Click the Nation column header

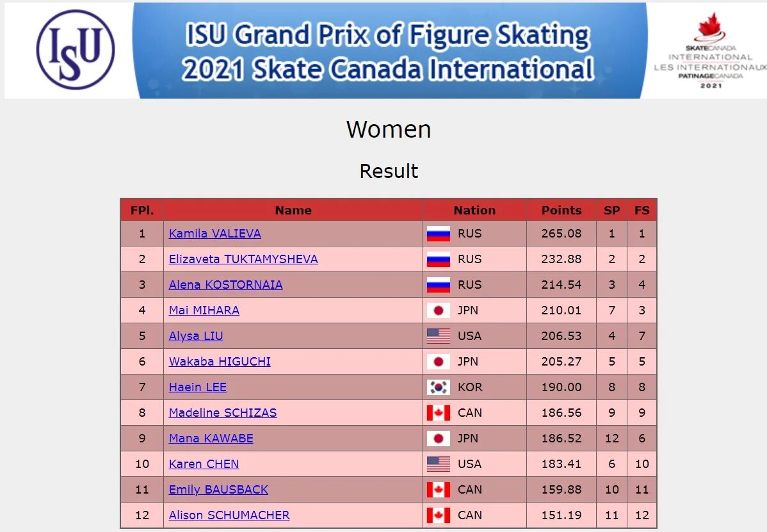click(x=474, y=210)
